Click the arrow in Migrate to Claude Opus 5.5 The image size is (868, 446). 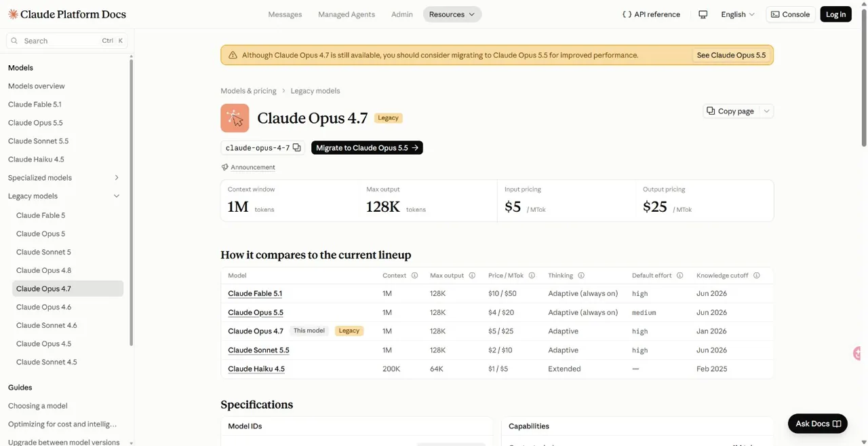tap(415, 147)
